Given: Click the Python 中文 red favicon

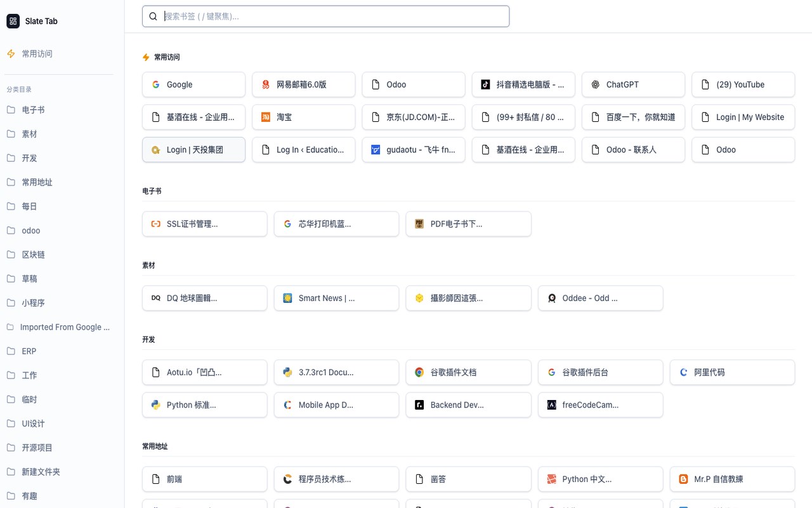Looking at the screenshot, I should click(551, 479).
